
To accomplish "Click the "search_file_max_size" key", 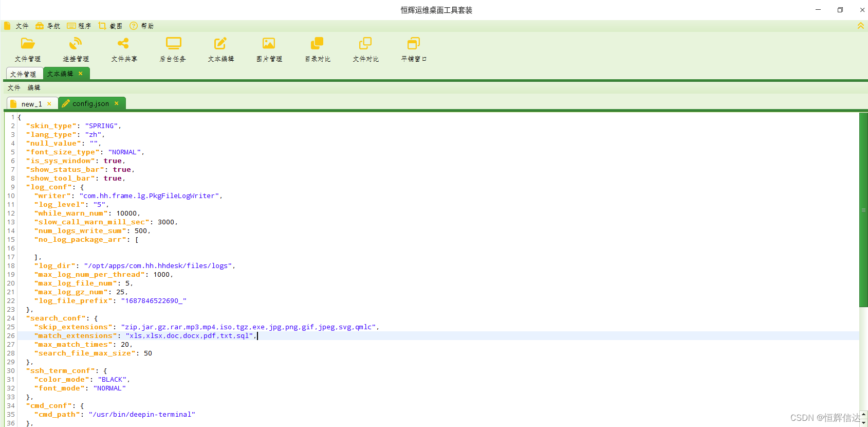I will [85, 353].
